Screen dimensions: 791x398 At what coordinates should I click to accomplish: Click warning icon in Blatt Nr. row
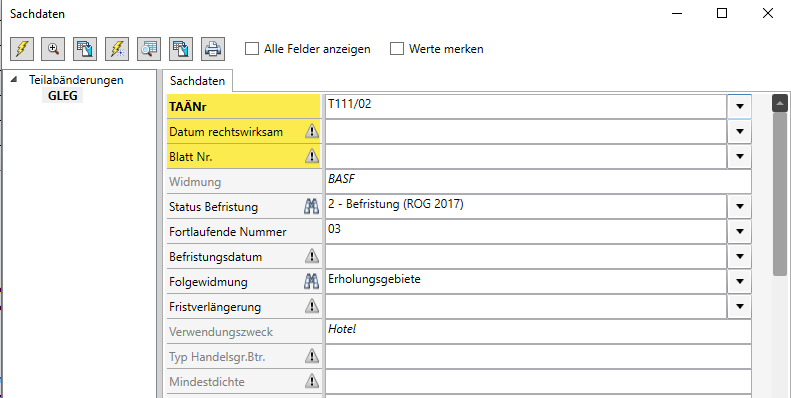(x=312, y=156)
